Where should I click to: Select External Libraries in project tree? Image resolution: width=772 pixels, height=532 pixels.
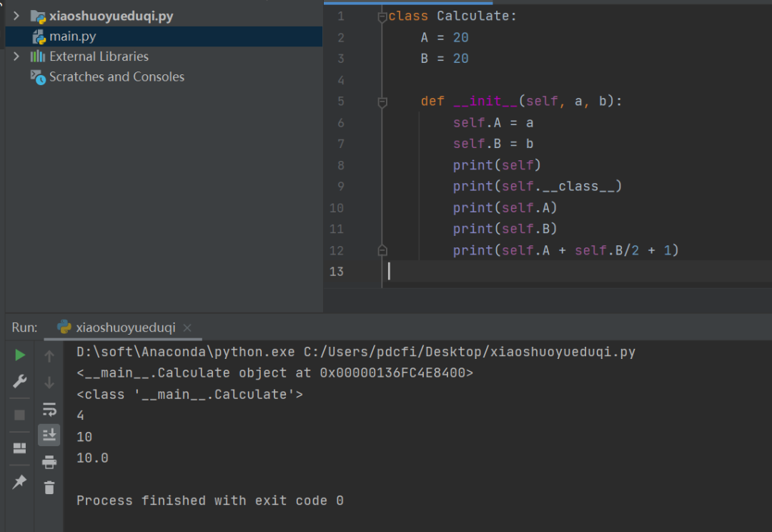coord(99,56)
